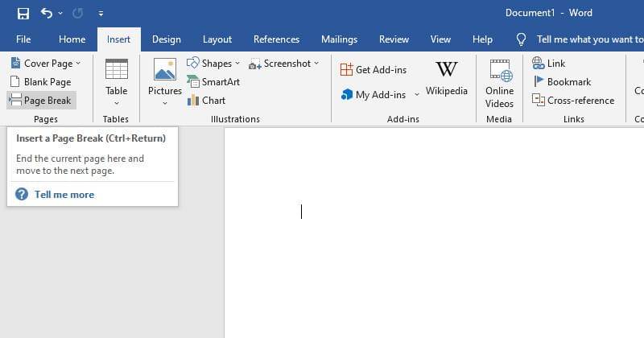Click Get Add-ins button
The image size is (644, 338).
click(x=374, y=70)
